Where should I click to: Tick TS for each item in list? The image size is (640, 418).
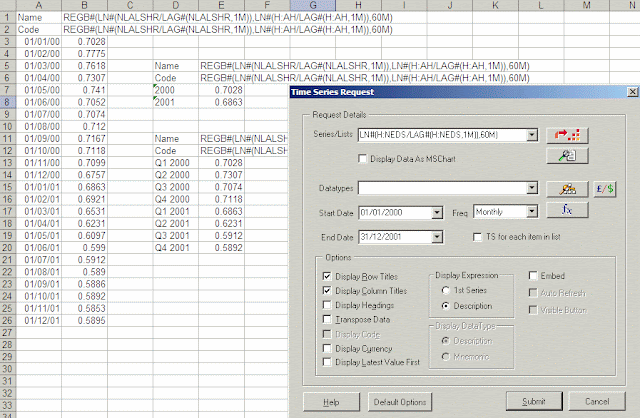(477, 237)
